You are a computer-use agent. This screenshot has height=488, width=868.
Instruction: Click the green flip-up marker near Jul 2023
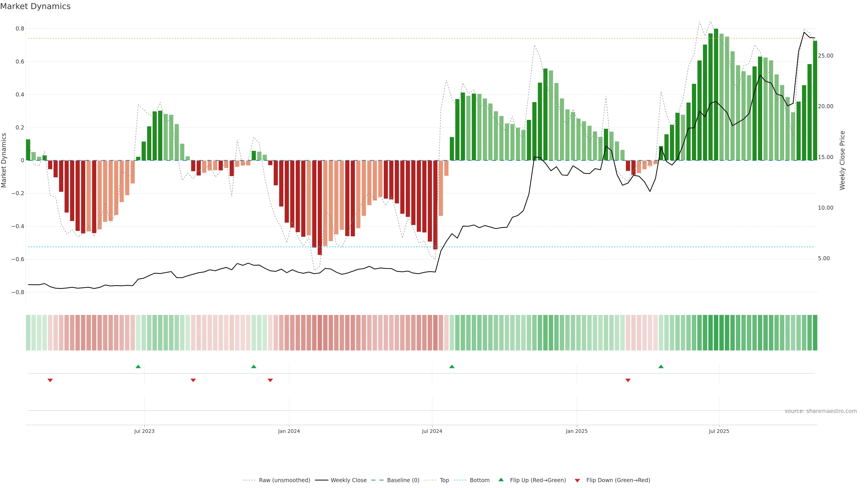tap(138, 366)
